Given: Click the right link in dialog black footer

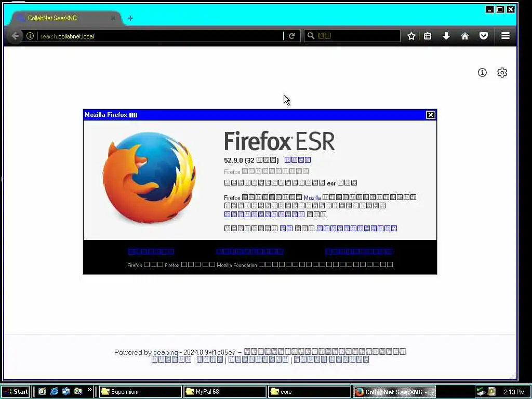Looking at the screenshot, I should (x=359, y=251).
